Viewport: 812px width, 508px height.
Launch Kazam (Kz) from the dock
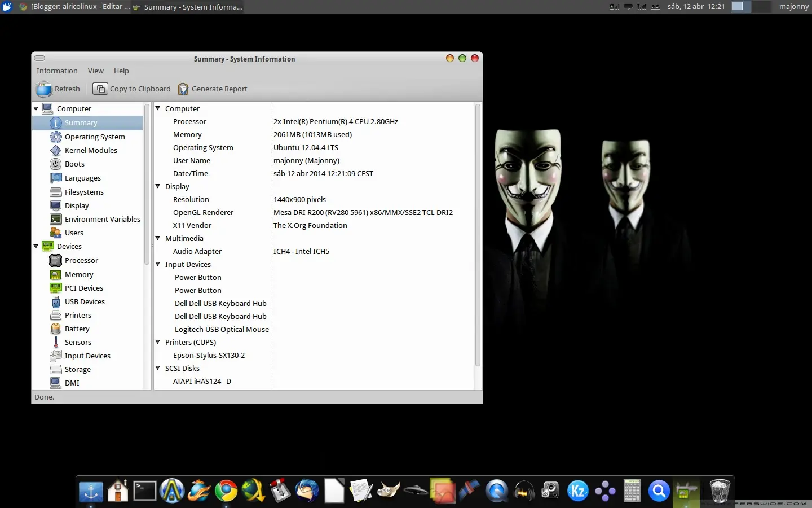[578, 491]
